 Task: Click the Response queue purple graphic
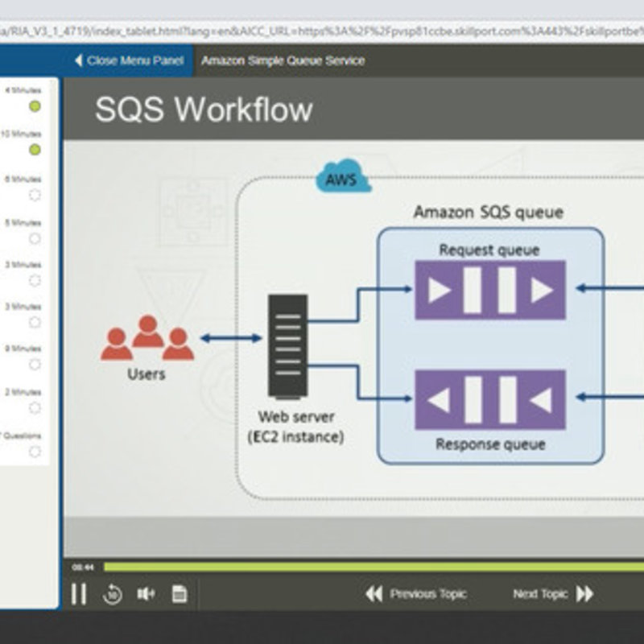[x=489, y=399]
